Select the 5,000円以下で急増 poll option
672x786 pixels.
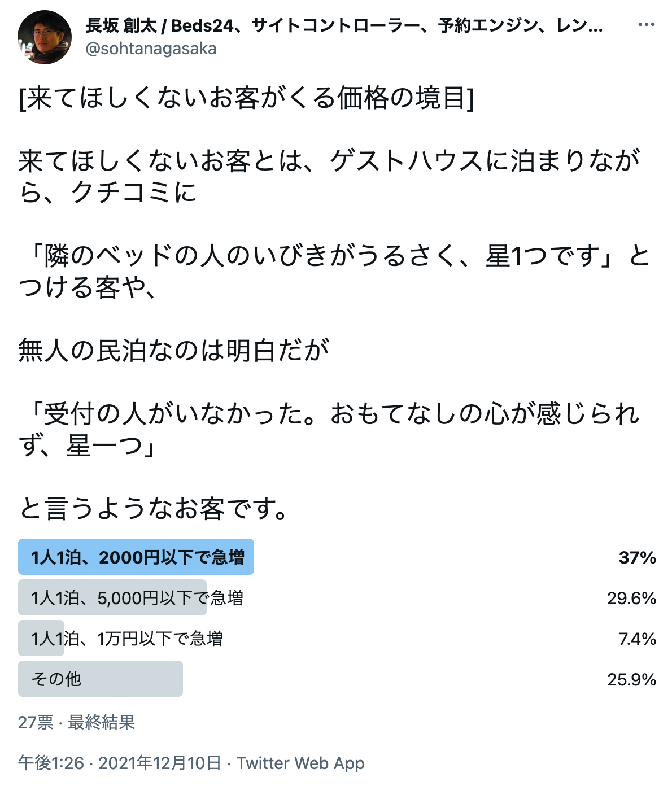tap(137, 598)
